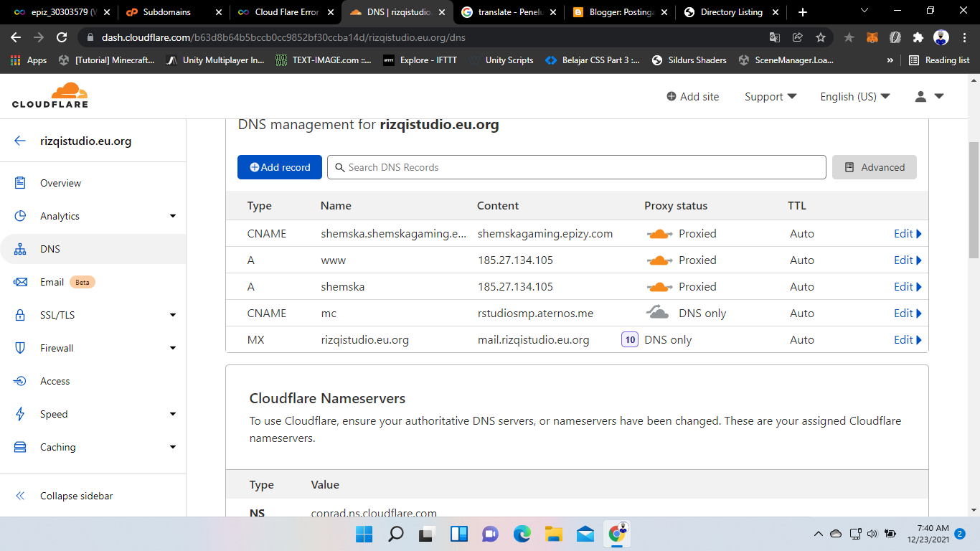Open Overview in the sidebar
980x551 pixels.
[x=60, y=183]
